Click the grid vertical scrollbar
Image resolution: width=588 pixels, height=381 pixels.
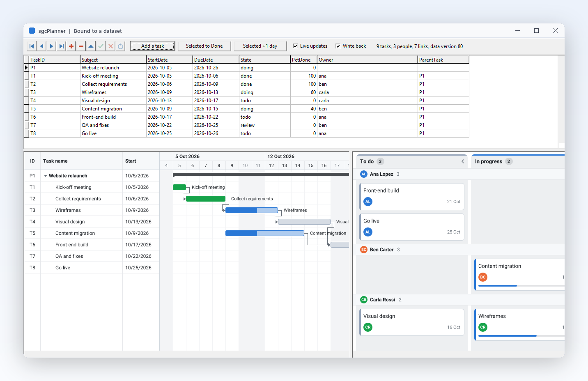coord(561,99)
